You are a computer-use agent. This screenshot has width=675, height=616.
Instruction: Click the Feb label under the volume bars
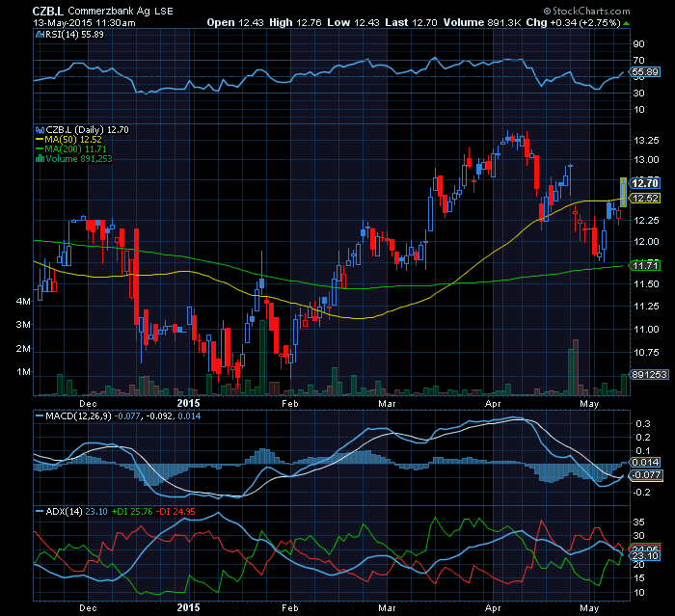tap(289, 403)
